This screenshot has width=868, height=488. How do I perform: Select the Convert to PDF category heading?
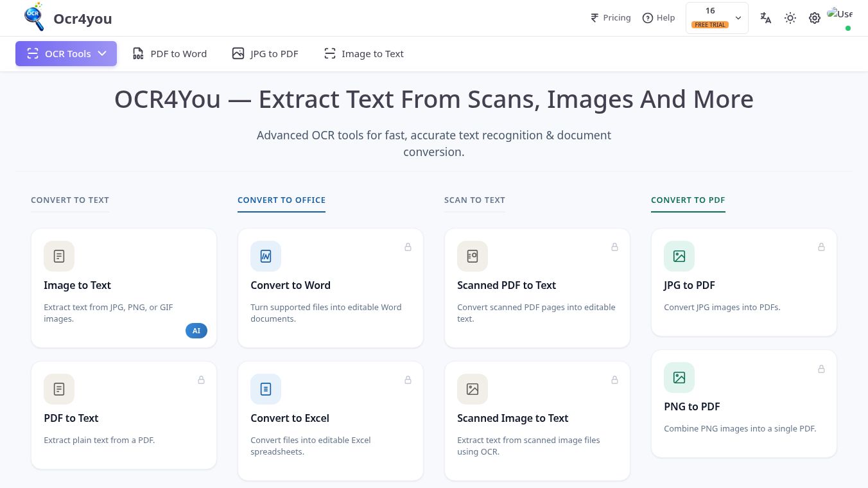[688, 200]
